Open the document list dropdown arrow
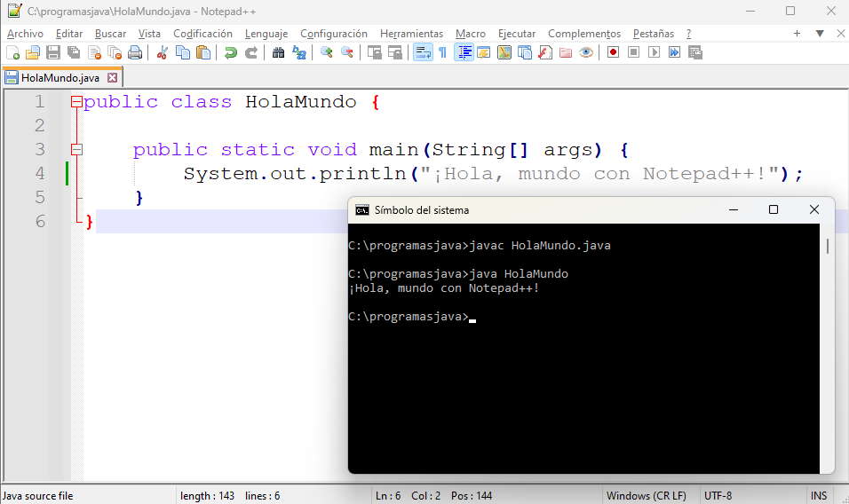This screenshot has width=849, height=504. point(820,33)
